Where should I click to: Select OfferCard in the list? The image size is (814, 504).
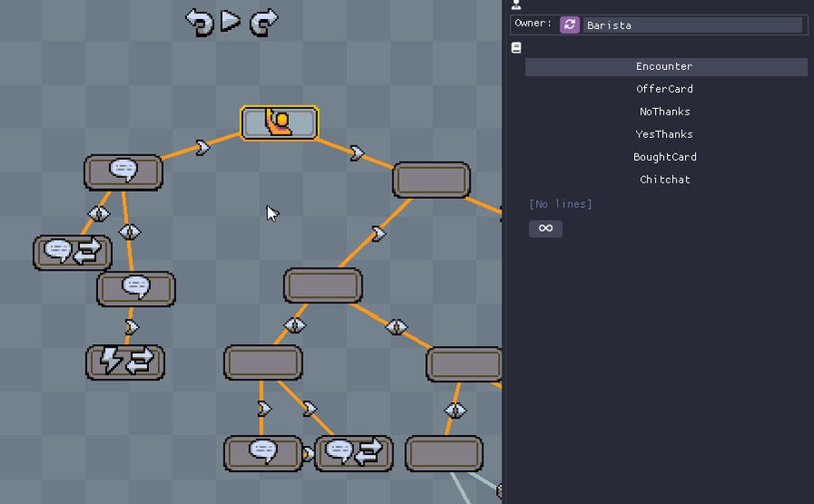coord(666,89)
